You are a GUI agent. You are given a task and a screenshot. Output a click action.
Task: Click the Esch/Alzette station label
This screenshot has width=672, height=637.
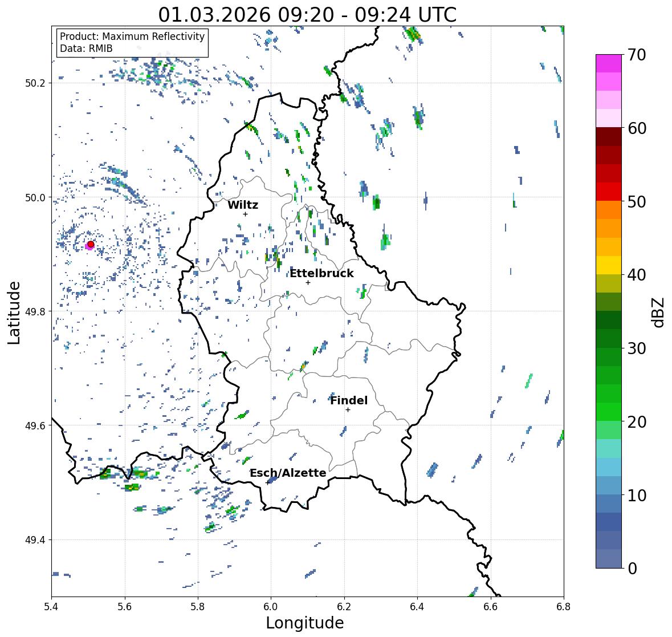click(x=288, y=473)
